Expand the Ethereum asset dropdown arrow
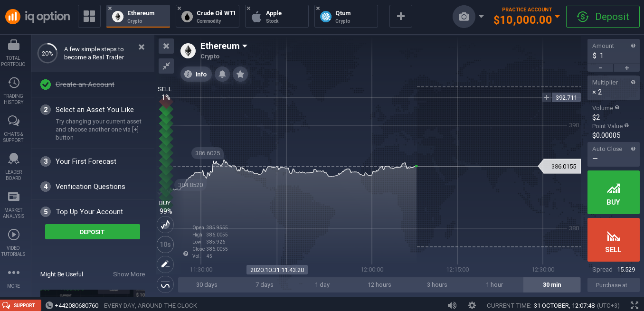The height and width of the screenshot is (311, 644). point(245,46)
